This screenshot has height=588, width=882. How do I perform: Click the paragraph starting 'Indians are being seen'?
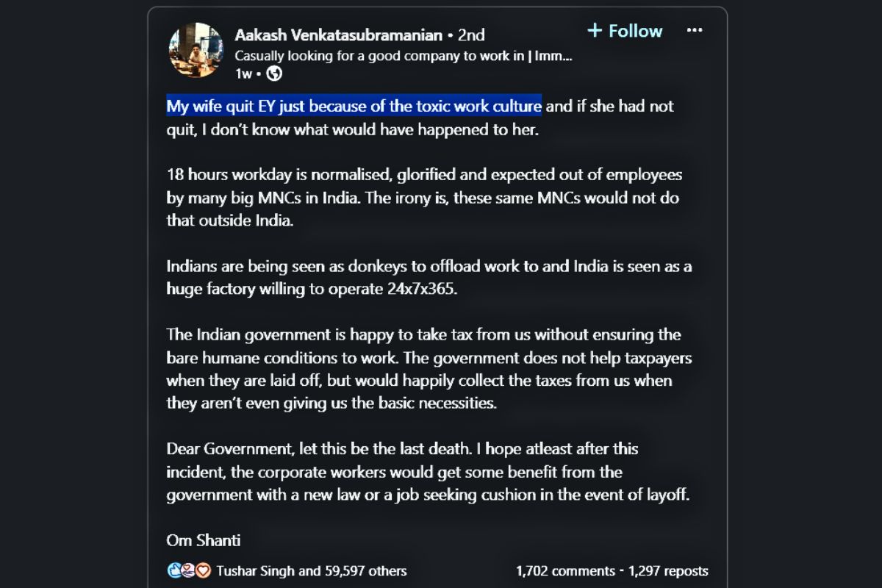429,277
